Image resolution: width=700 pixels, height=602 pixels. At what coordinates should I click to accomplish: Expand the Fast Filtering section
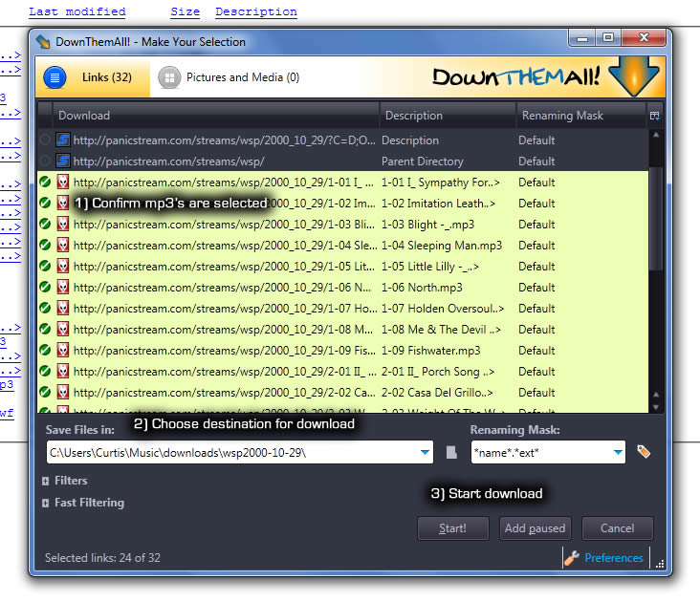click(46, 503)
